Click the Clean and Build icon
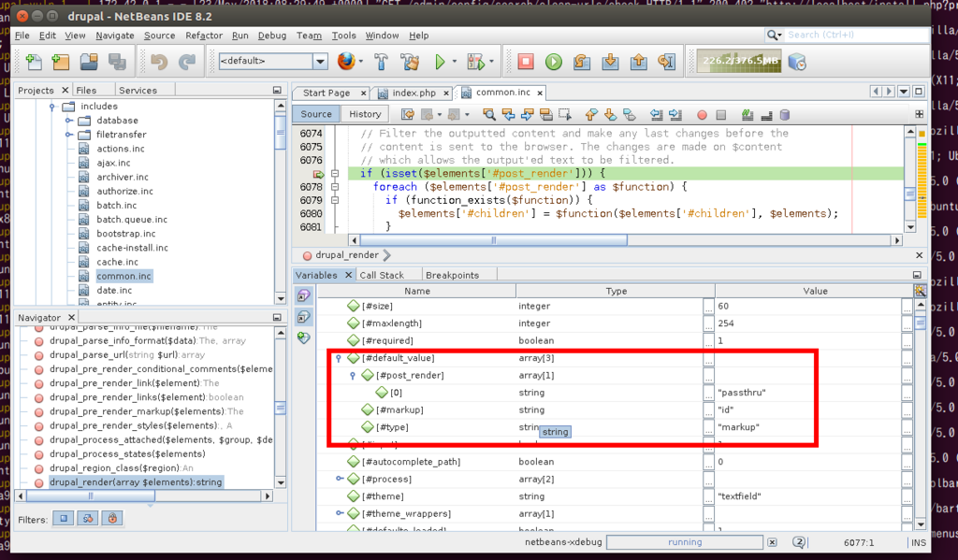The width and height of the screenshot is (958, 560). click(x=410, y=61)
